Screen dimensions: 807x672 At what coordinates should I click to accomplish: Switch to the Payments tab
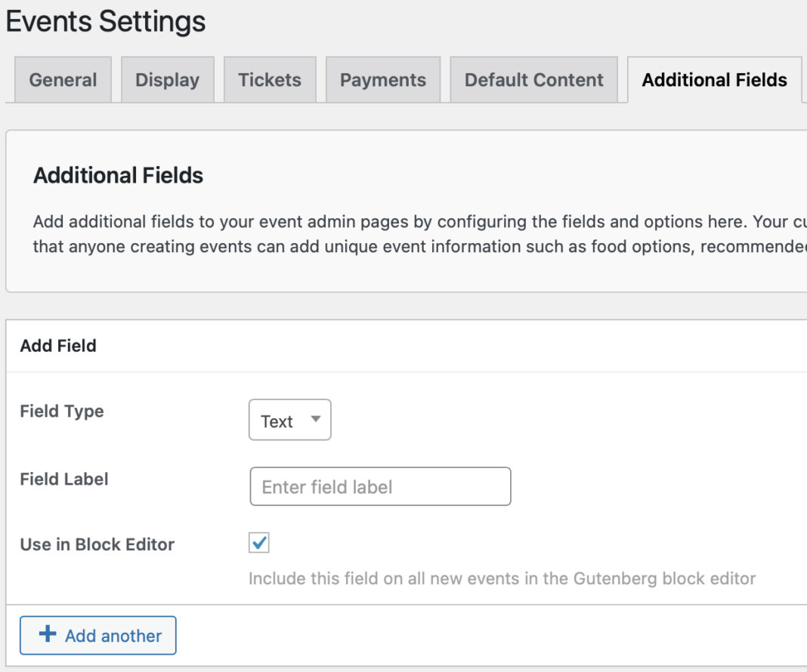point(383,79)
